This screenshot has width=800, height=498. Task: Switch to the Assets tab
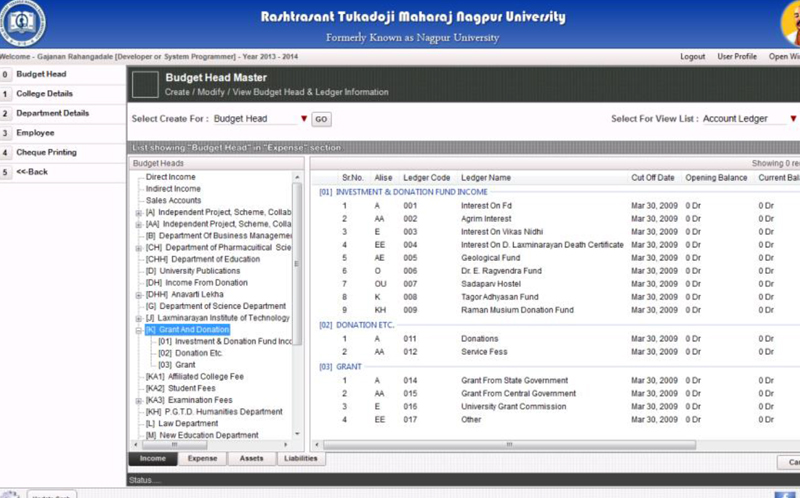click(252, 458)
